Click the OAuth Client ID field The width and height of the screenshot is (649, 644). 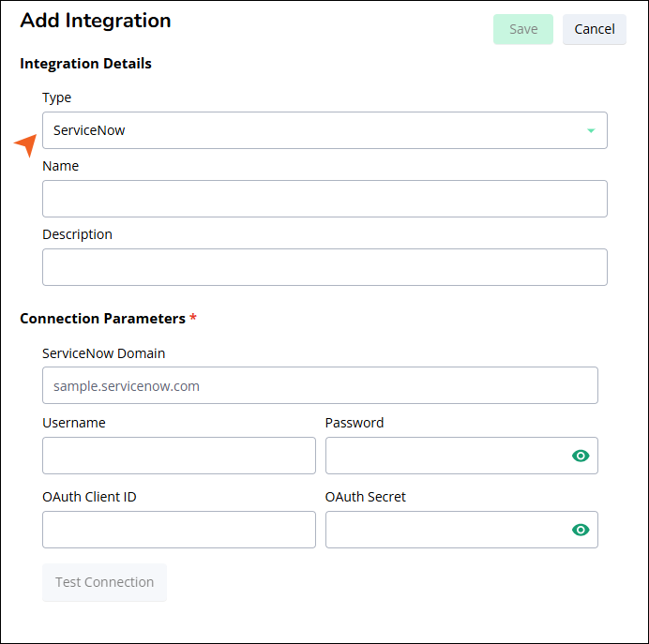pyautogui.click(x=179, y=530)
